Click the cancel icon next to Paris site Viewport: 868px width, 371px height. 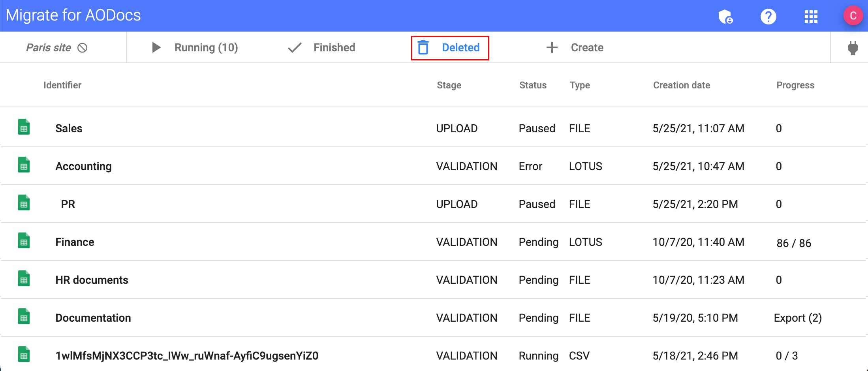coord(82,48)
